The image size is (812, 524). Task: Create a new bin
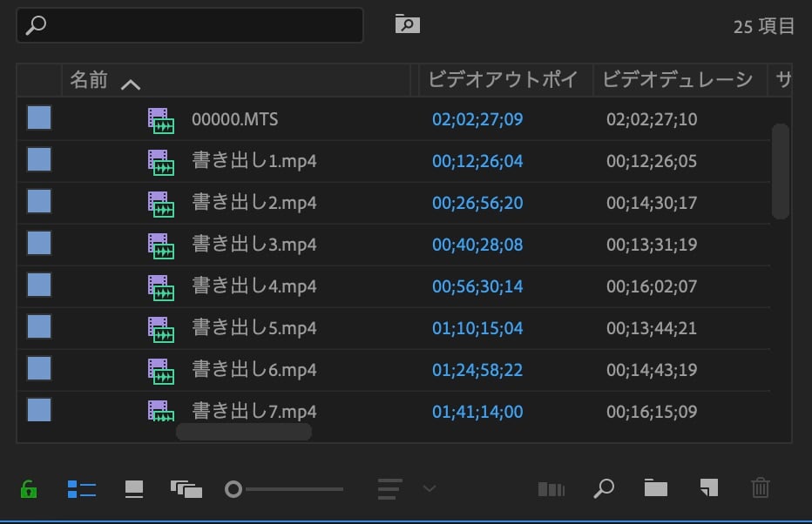(655, 488)
